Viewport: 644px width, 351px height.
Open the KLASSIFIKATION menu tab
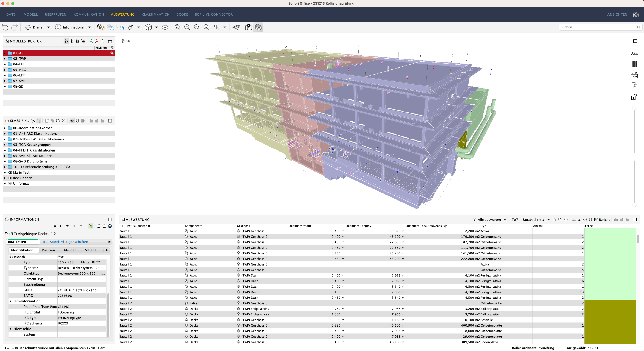(155, 14)
